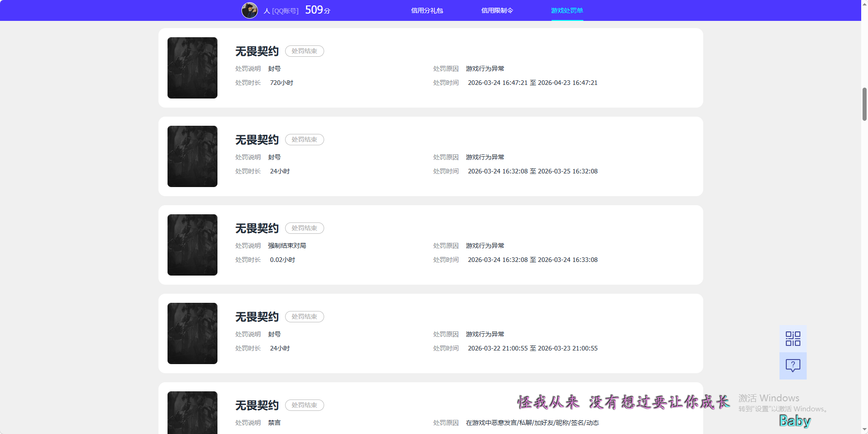Click time range ending 2026-04-23 16:47:21
868x434 pixels.
click(x=533, y=83)
